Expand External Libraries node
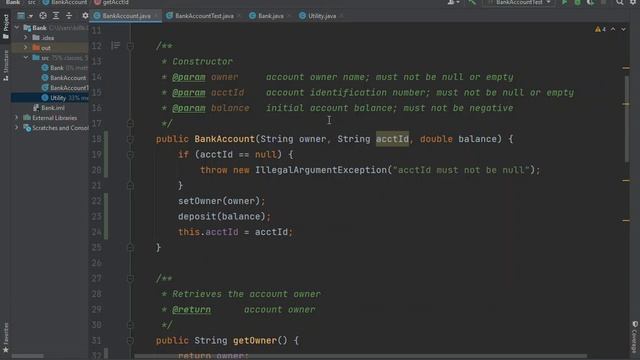The height and width of the screenshot is (360, 640). click(17, 118)
